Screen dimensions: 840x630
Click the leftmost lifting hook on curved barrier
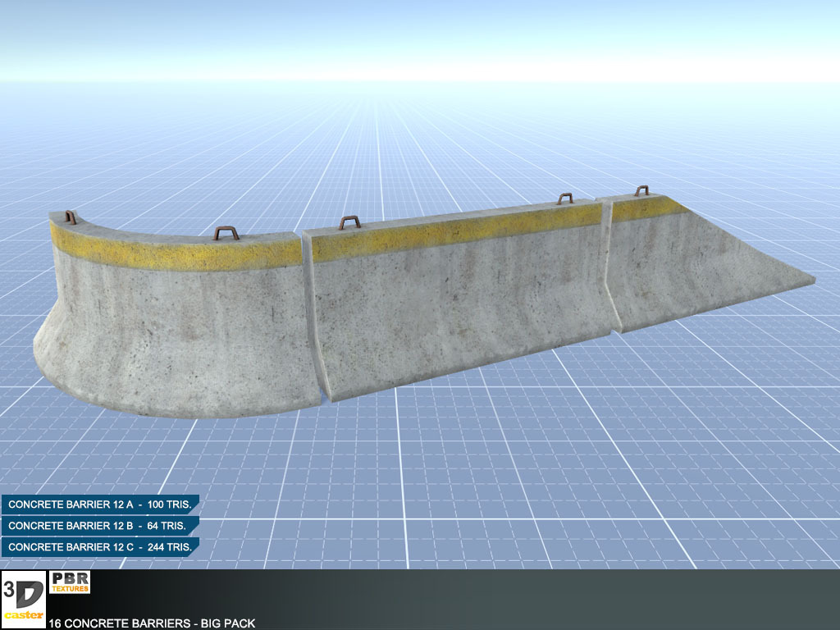(70, 217)
